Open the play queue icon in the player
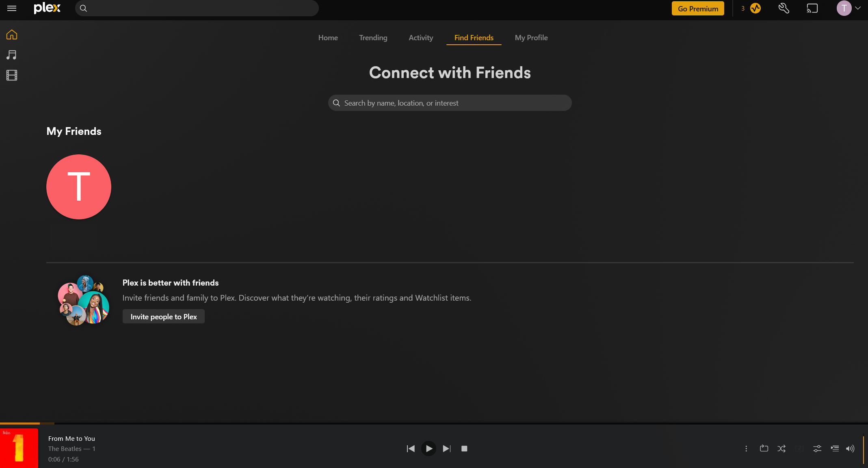Viewport: 868px width, 468px height. (x=835, y=448)
